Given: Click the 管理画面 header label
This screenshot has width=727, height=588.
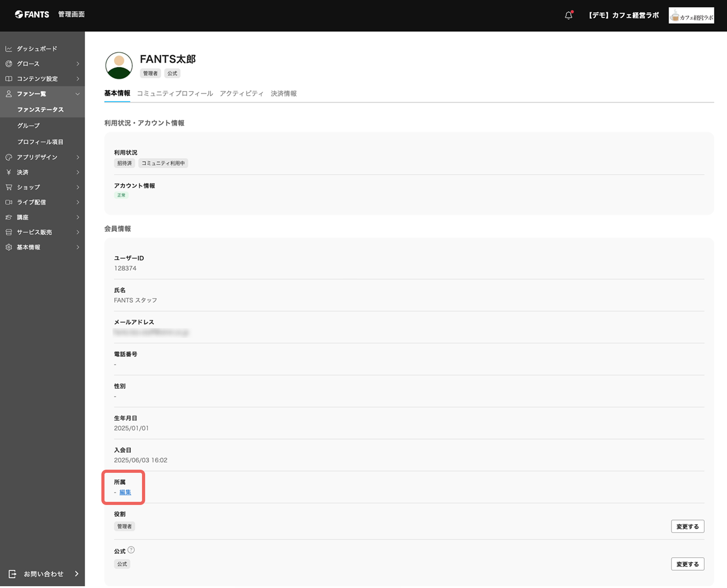Looking at the screenshot, I should click(71, 14).
